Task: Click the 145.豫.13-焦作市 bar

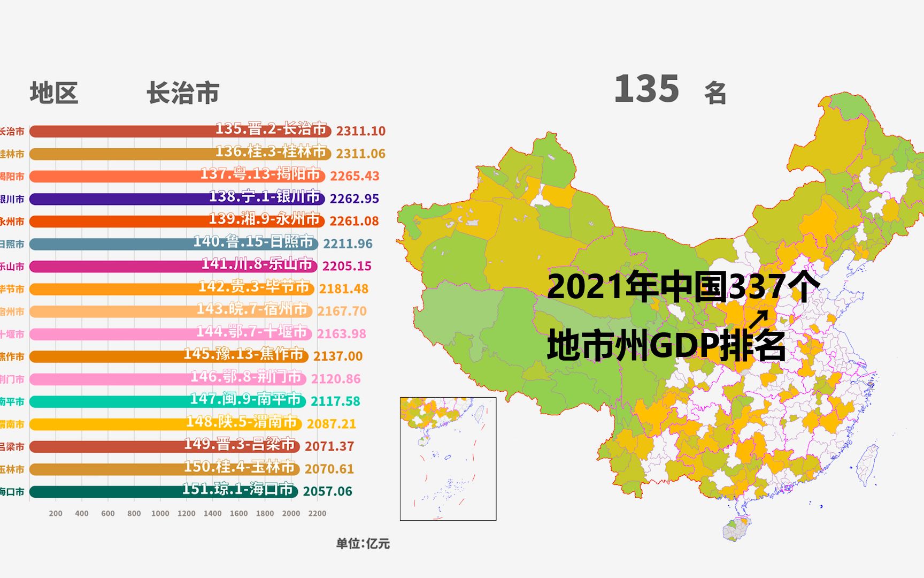Action: [169, 356]
